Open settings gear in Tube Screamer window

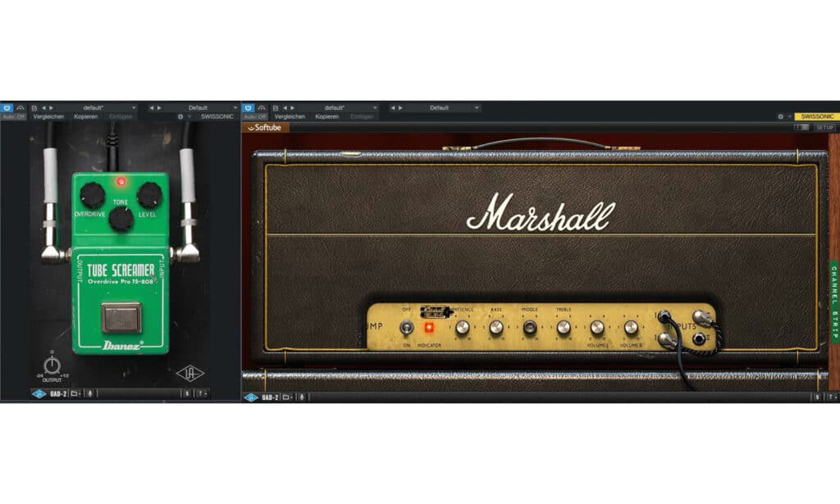[180, 116]
